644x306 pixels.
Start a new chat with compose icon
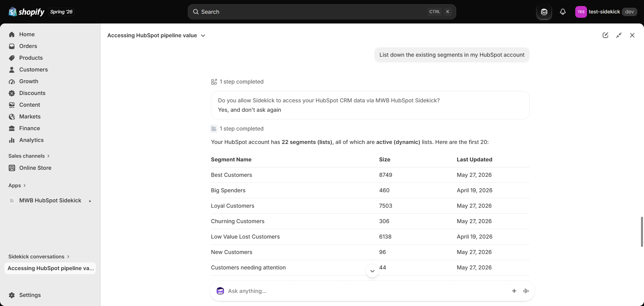605,35
